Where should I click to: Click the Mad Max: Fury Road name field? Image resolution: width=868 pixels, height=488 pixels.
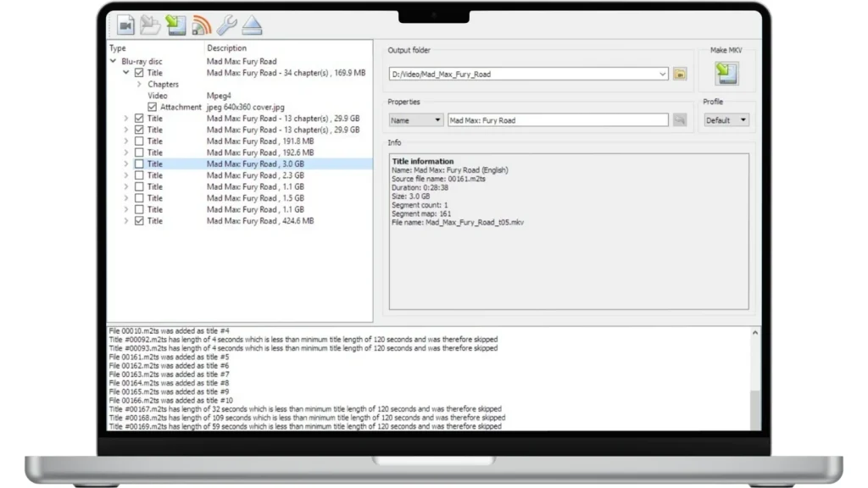(x=557, y=120)
